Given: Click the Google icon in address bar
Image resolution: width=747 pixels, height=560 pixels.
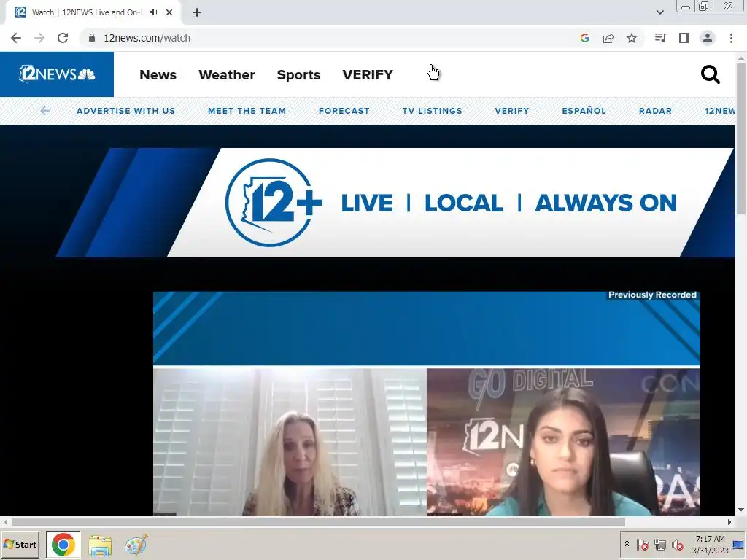Looking at the screenshot, I should pyautogui.click(x=585, y=38).
